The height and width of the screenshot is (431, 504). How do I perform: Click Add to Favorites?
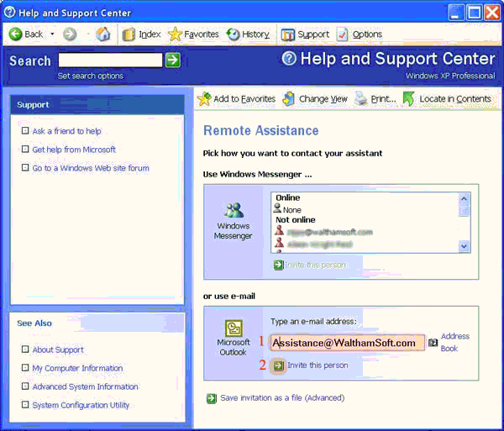(236, 98)
